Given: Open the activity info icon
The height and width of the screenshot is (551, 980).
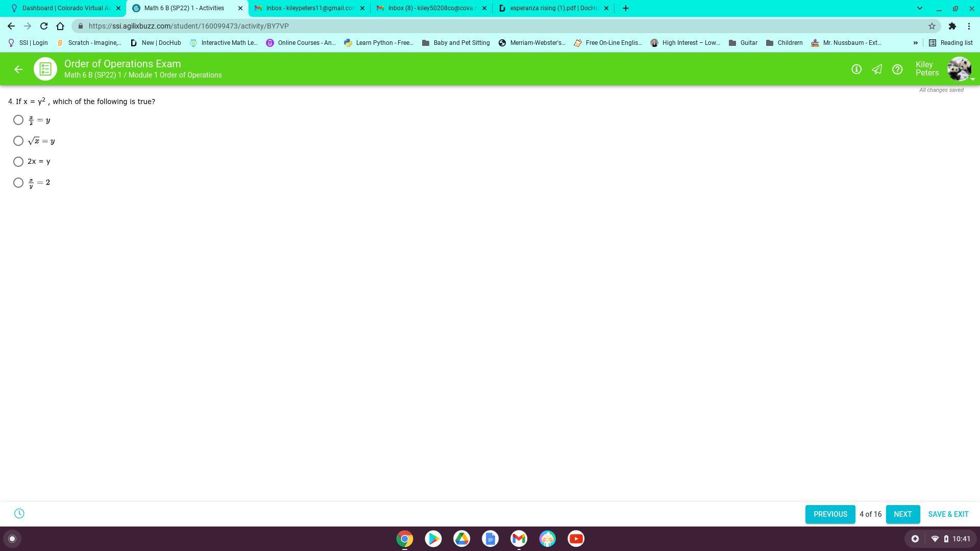Looking at the screenshot, I should [x=856, y=69].
